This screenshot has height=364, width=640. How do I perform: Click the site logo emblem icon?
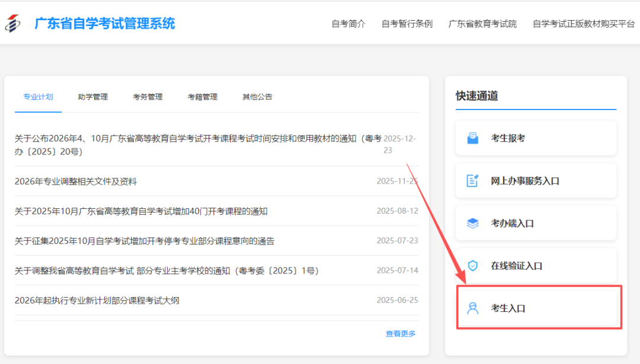click(12, 23)
